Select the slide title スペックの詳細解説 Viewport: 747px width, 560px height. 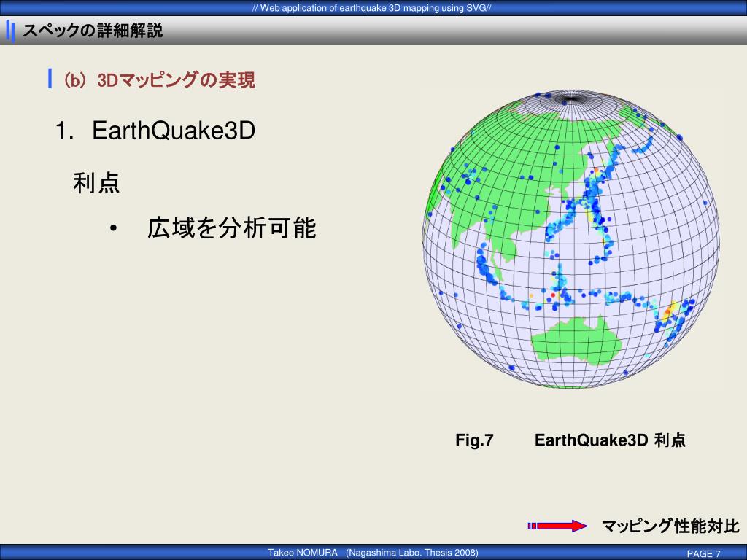[93, 31]
